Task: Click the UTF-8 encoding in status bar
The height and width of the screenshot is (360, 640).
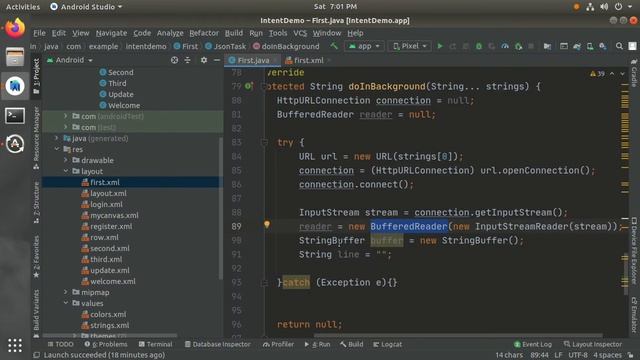Action: (578, 355)
